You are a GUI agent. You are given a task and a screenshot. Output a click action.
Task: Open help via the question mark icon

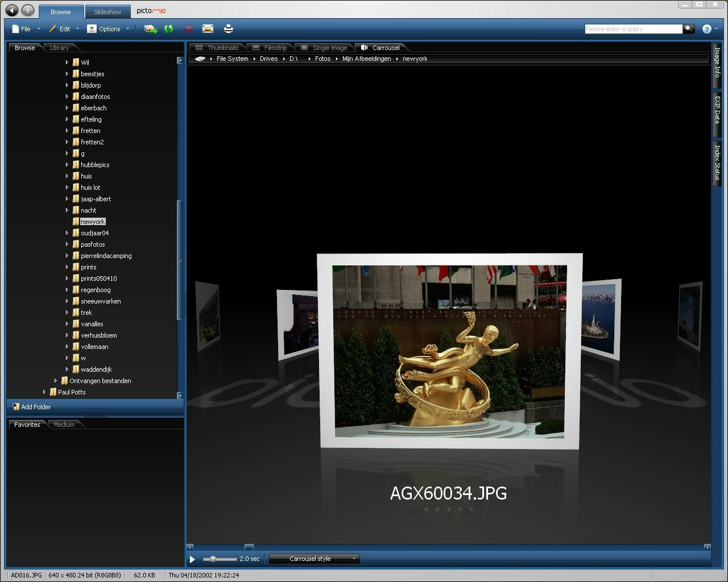707,29
